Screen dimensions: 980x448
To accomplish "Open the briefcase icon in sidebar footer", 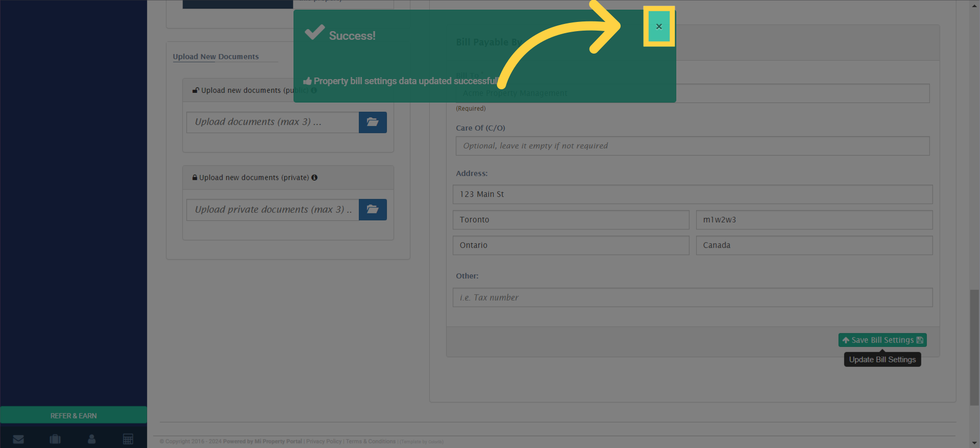I will [x=55, y=439].
